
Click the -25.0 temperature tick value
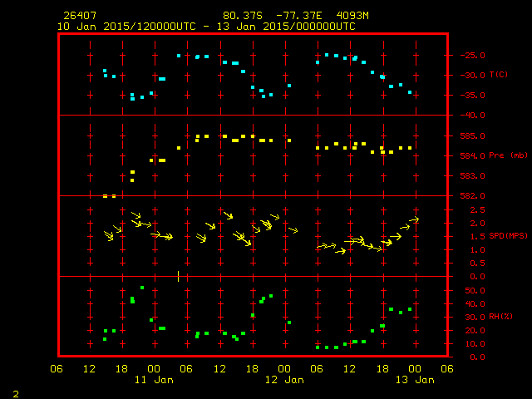(470, 56)
